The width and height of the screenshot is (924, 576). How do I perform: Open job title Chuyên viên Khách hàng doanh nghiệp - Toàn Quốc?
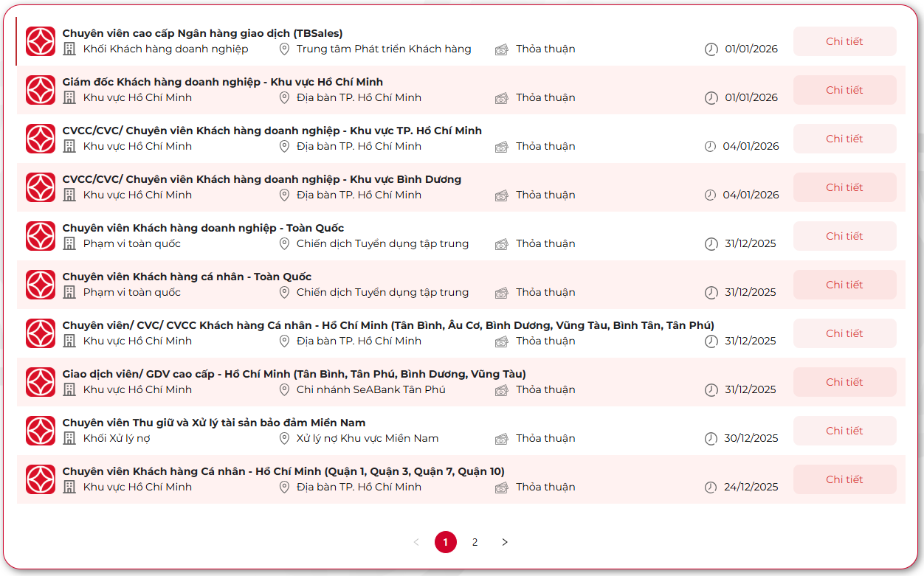[x=203, y=228]
